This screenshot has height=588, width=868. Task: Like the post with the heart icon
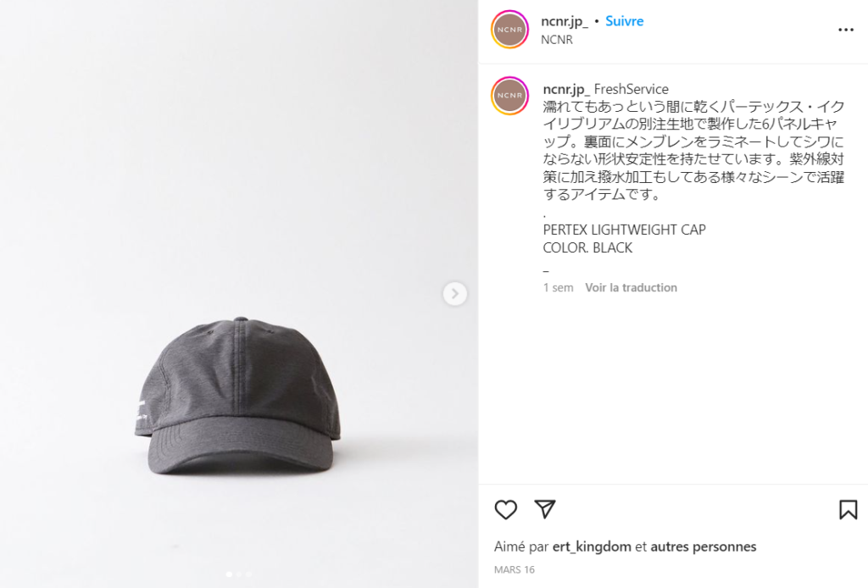[505, 509]
